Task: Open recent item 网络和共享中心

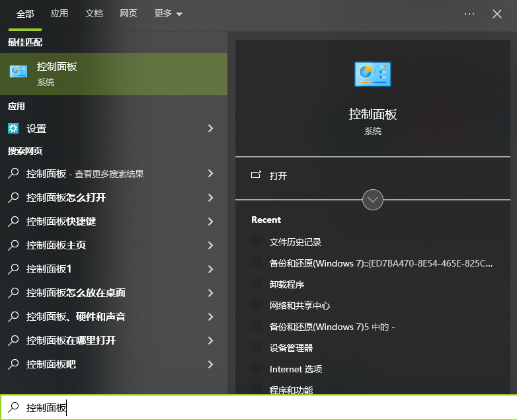Action: coord(299,306)
